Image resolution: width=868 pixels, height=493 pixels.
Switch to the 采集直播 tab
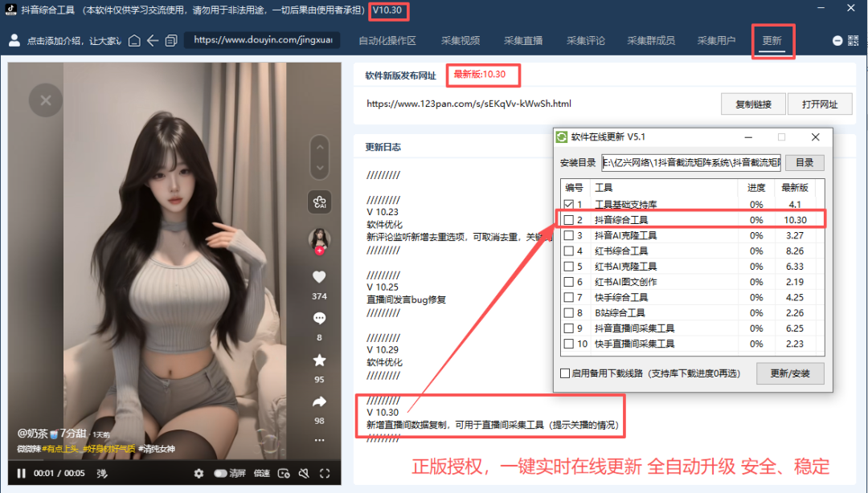tap(523, 40)
